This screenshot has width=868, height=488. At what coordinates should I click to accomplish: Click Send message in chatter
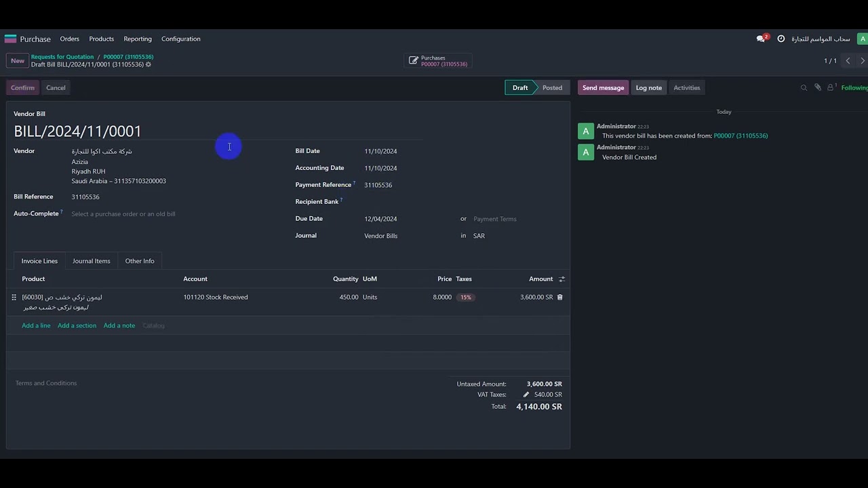point(603,87)
